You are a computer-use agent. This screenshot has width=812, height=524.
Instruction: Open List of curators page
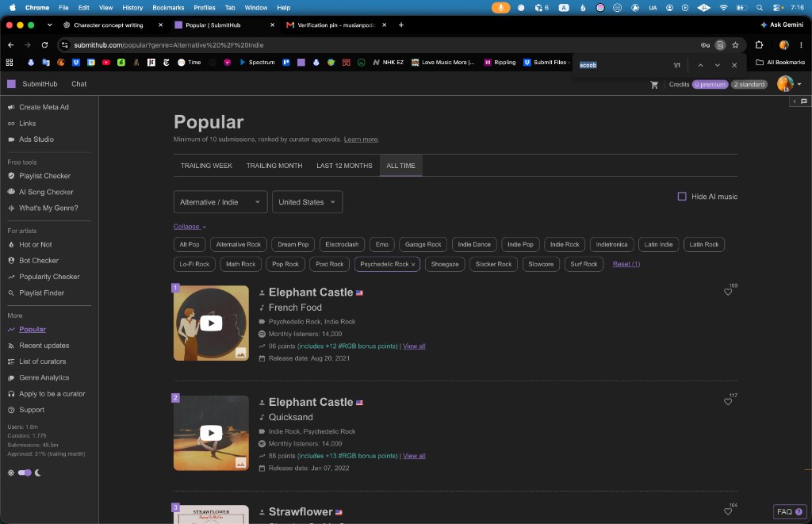tap(42, 361)
